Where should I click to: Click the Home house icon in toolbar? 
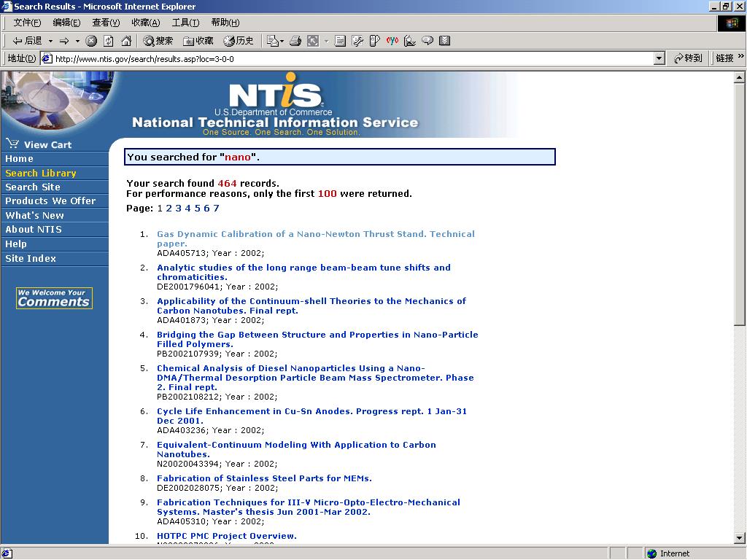pos(126,41)
